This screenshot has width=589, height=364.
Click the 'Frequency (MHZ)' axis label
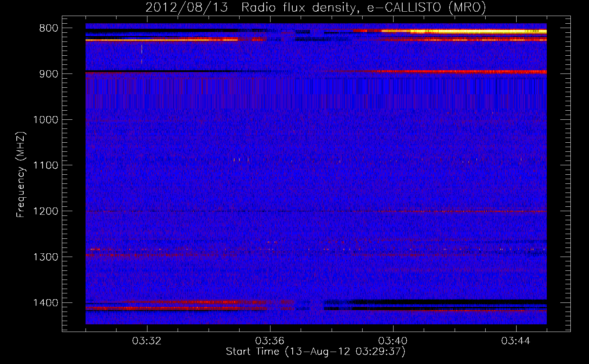point(21,174)
